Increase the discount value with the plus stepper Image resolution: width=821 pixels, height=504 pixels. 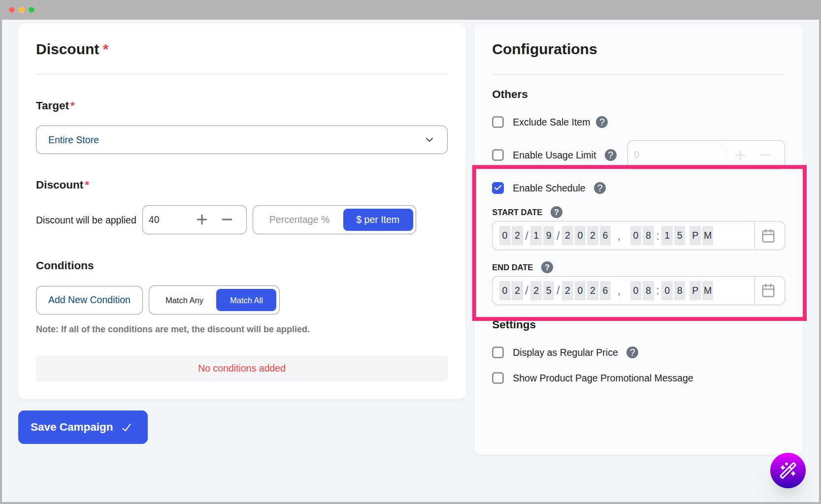tap(202, 220)
